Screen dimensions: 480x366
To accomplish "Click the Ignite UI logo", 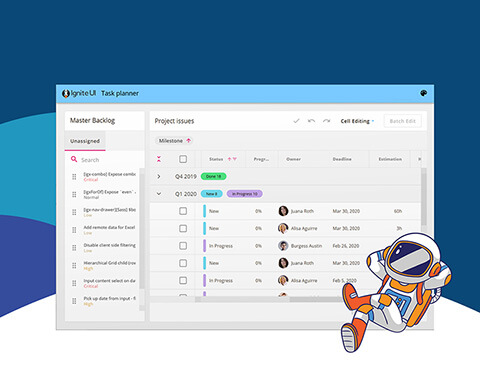I will click(x=79, y=93).
